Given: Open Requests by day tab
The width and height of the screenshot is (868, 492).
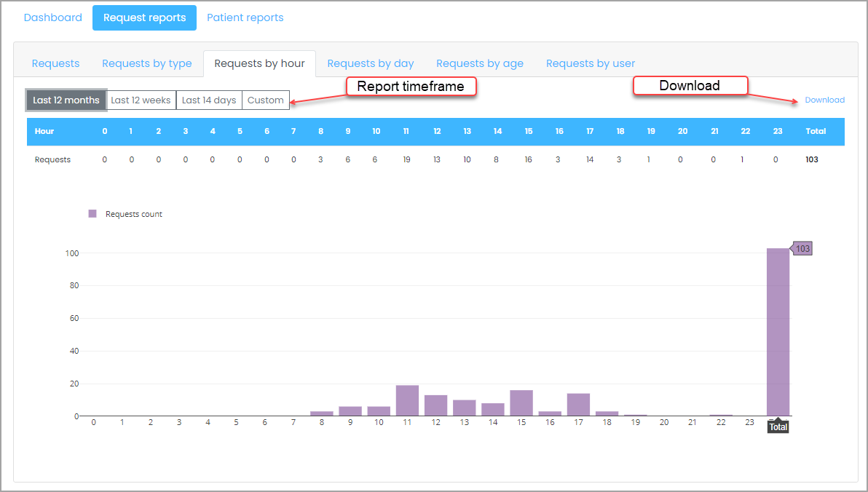Looking at the screenshot, I should 371,63.
